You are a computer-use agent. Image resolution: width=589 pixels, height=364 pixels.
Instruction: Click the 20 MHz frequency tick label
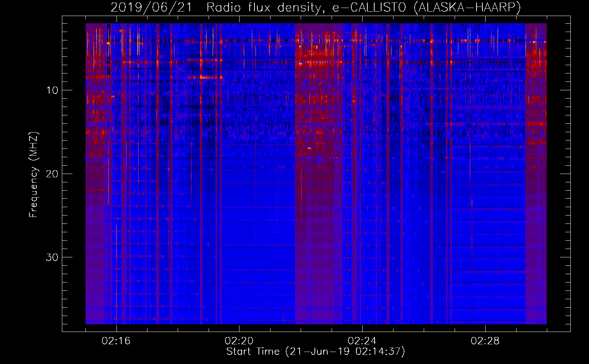(52, 174)
